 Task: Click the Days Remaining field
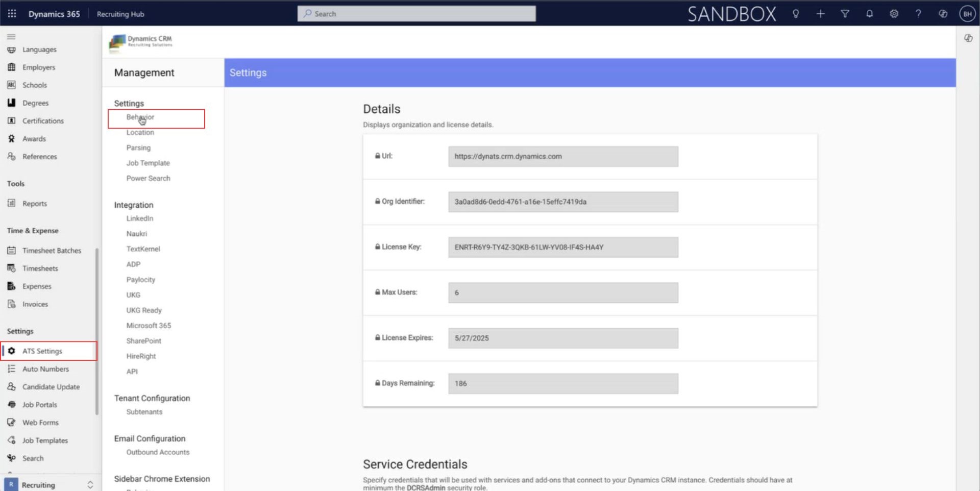[x=563, y=384]
